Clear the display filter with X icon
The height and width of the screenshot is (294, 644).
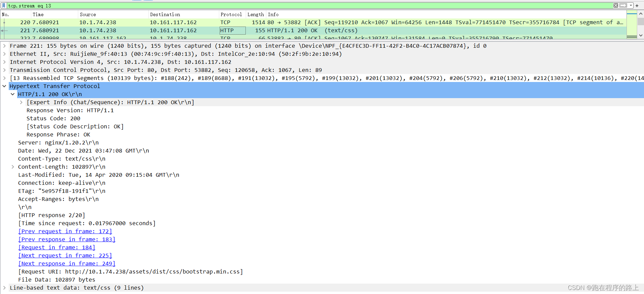click(615, 5)
